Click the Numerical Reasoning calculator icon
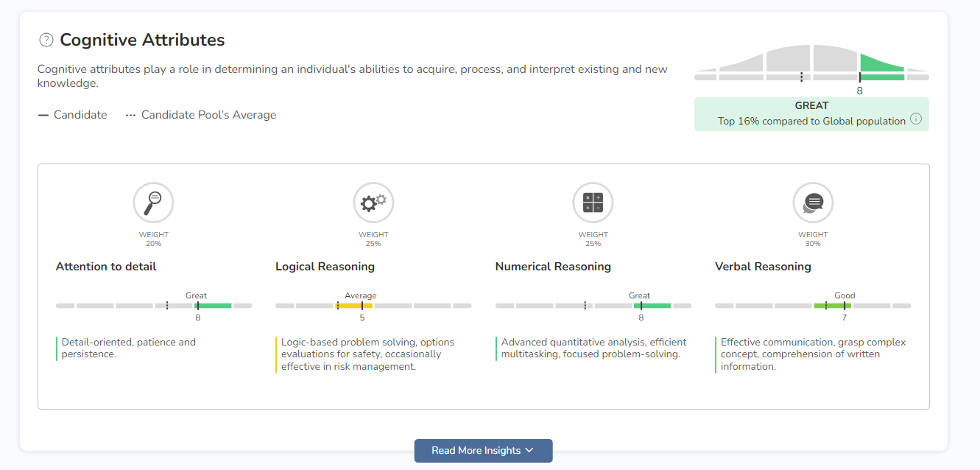This screenshot has height=470, width=980. pyautogui.click(x=593, y=202)
